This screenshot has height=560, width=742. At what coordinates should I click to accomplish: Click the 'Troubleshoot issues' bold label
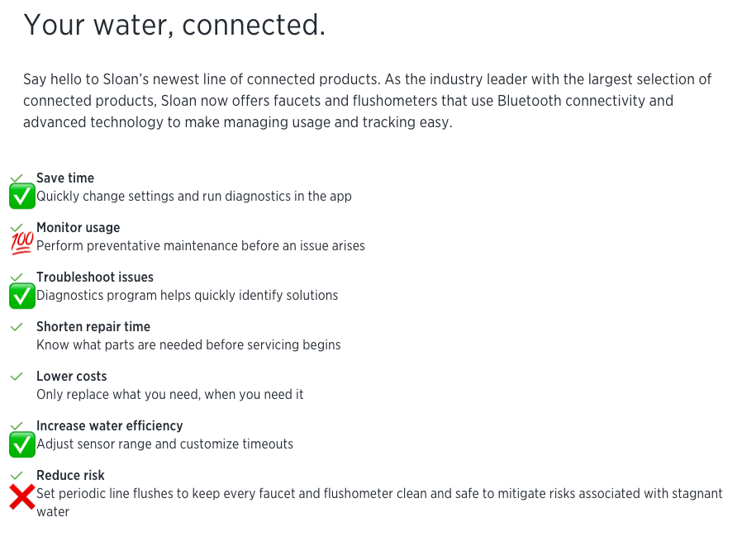[95, 278]
